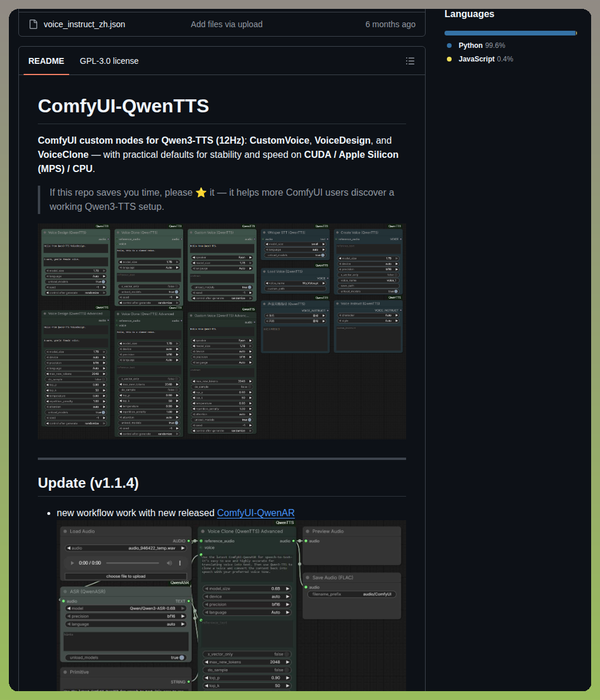Image resolution: width=600 pixels, height=700 pixels.
Task: Open the JavaScript 0.4% language link
Action: 486,59
